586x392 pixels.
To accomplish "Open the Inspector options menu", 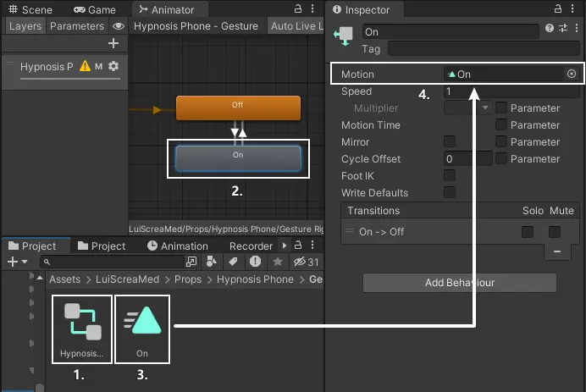I will click(572, 8).
